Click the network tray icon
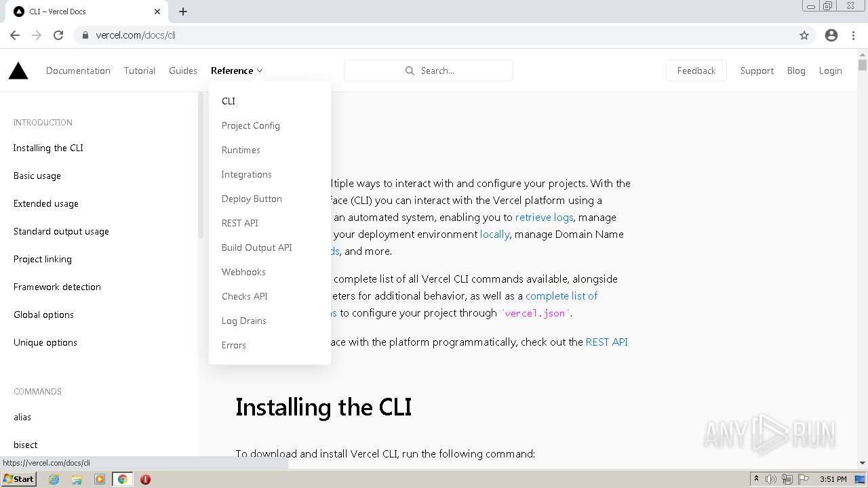This screenshot has width=868, height=488. tap(787, 479)
